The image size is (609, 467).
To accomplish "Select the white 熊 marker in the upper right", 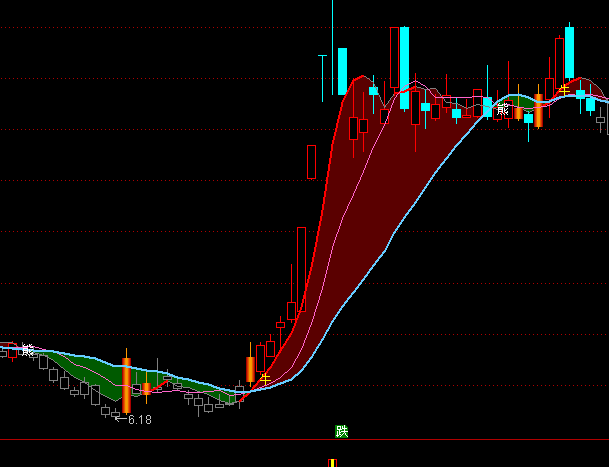I will tap(502, 110).
